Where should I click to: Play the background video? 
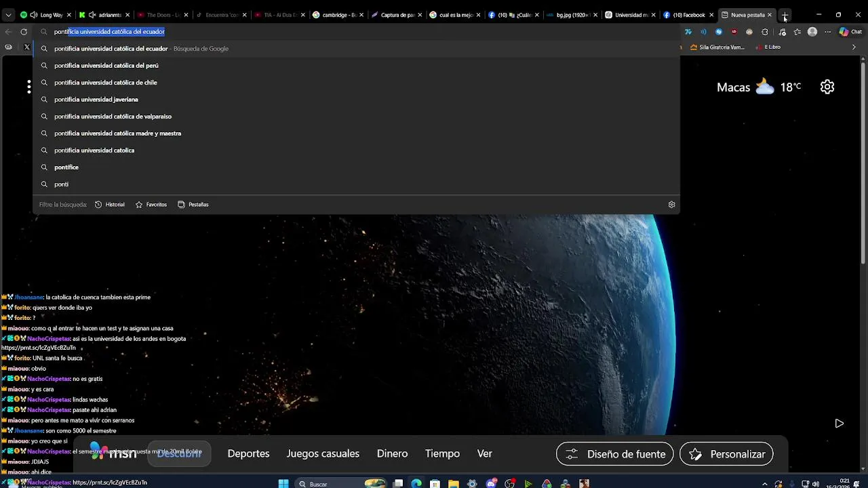pyautogui.click(x=839, y=424)
